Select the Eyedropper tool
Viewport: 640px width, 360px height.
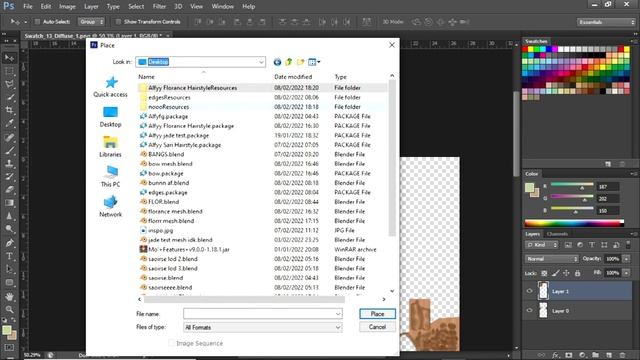pos(9,123)
